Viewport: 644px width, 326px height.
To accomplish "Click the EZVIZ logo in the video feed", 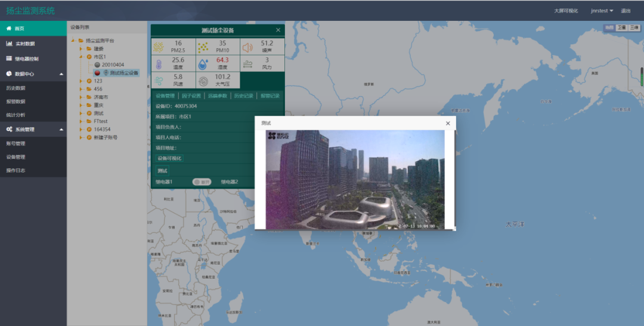I will click(278, 136).
